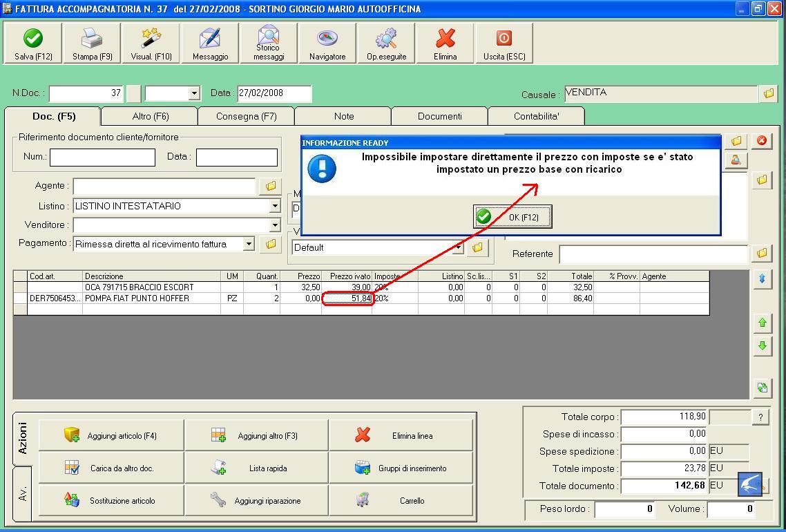The height and width of the screenshot is (532, 786).
Task: Click the green refresh lines icon
Action: point(763,387)
